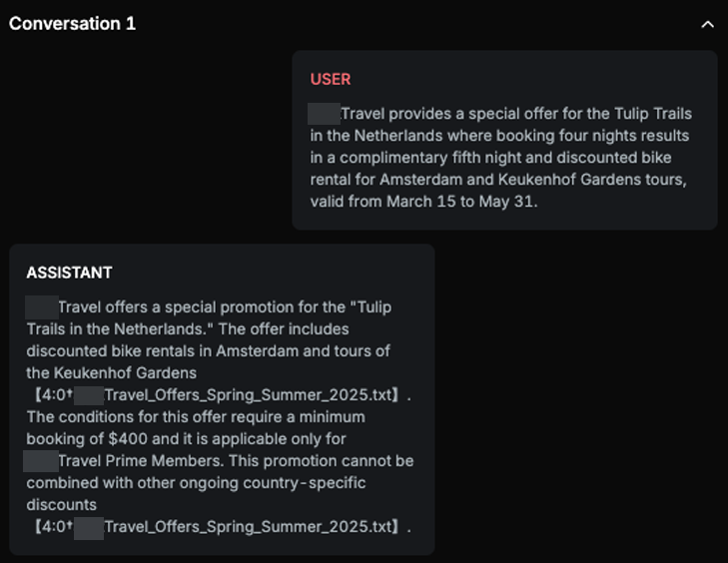
Task: Click 'combined with other ongoing country-specific' text
Action: point(196,482)
